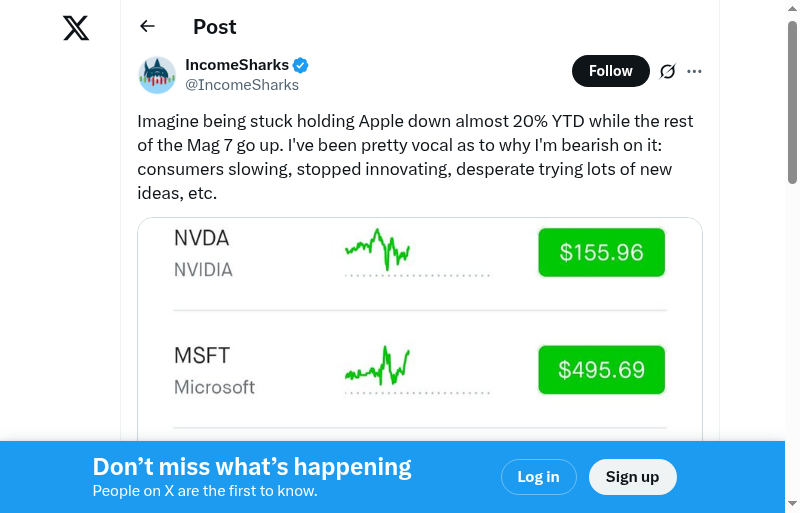
Task: Click the Post heading text
Action: 215,27
